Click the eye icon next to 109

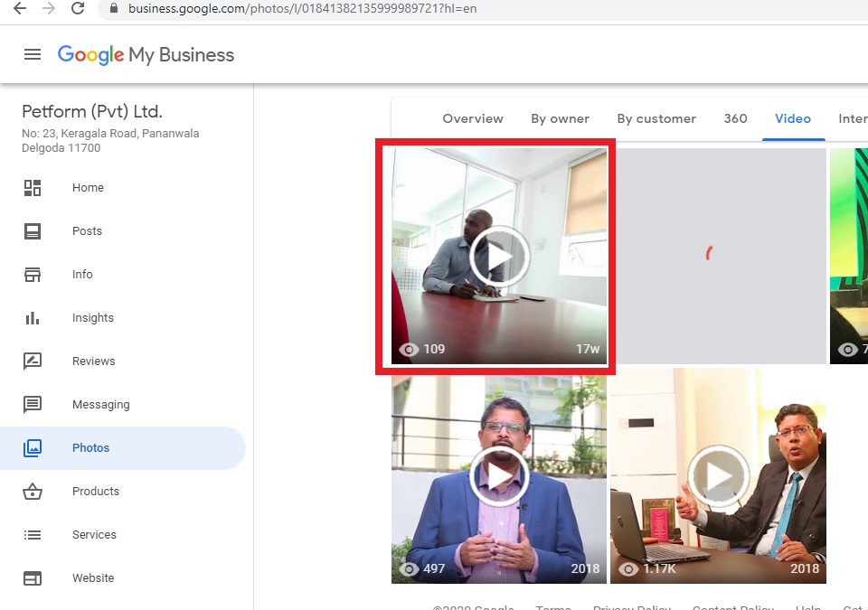[x=409, y=350]
